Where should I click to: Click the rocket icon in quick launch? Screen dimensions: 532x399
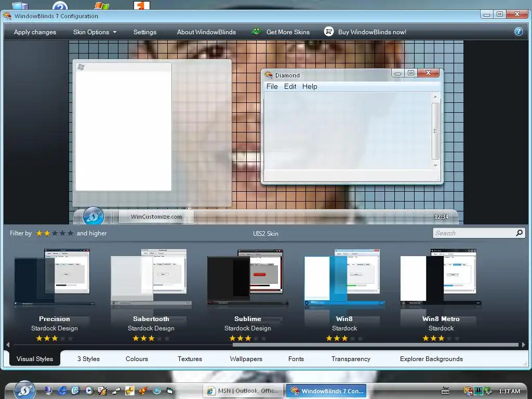click(143, 391)
